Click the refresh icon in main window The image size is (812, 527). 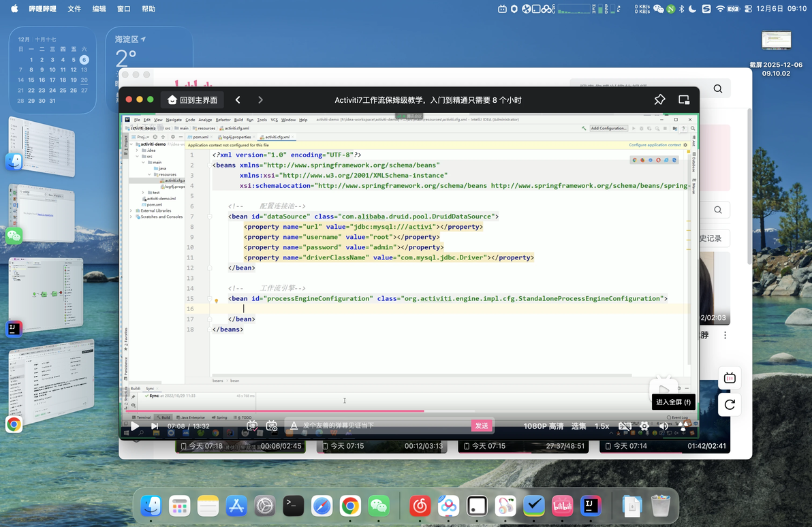pyautogui.click(x=730, y=404)
